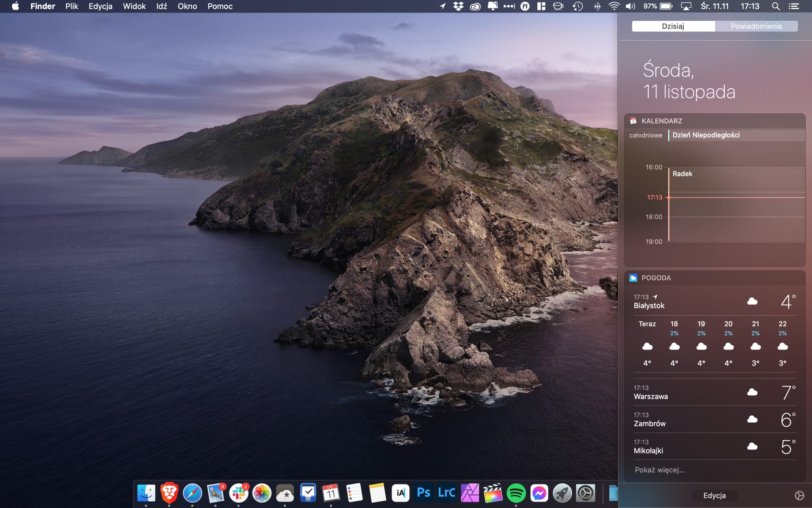
Task: Open Safari from the Dock
Action: click(192, 493)
